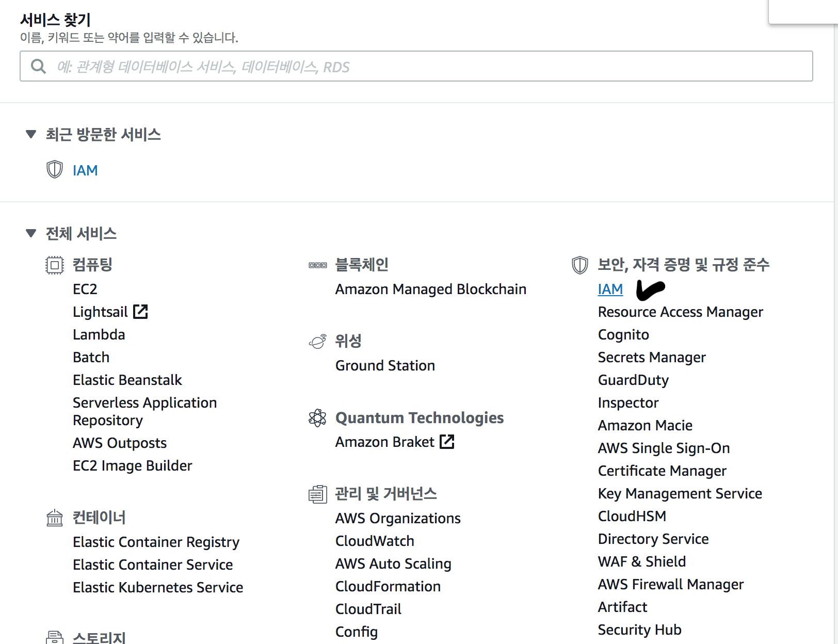Image resolution: width=838 pixels, height=644 pixels.
Task: Click the IAM shield icon in recently visited
Action: [x=55, y=169]
